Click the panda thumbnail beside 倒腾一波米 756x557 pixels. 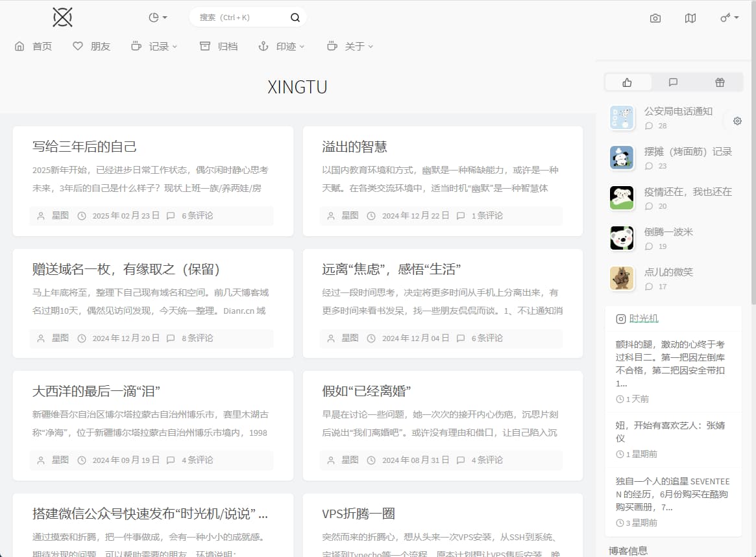pos(622,237)
